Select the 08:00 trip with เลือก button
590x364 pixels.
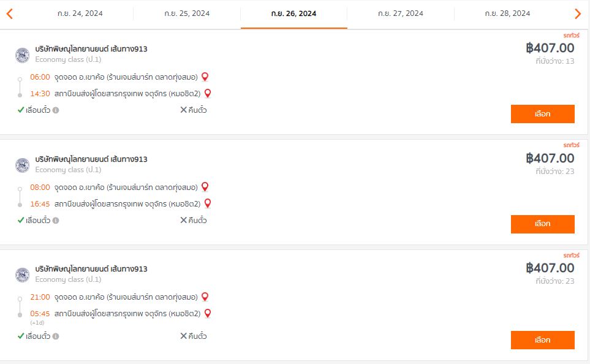[543, 224]
